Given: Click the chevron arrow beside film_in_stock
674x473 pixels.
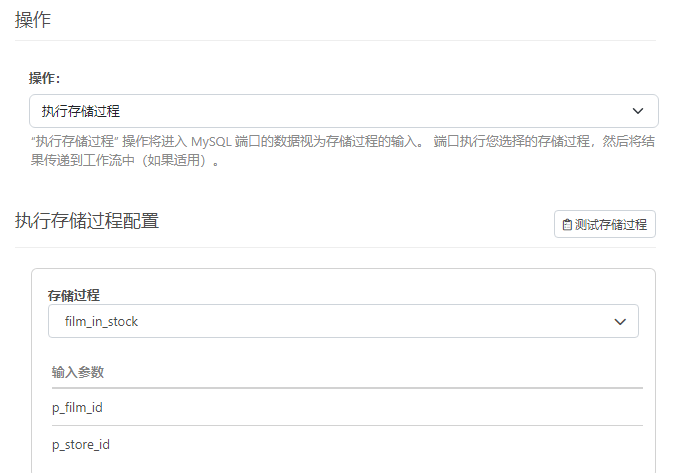Looking at the screenshot, I should coord(620,321).
